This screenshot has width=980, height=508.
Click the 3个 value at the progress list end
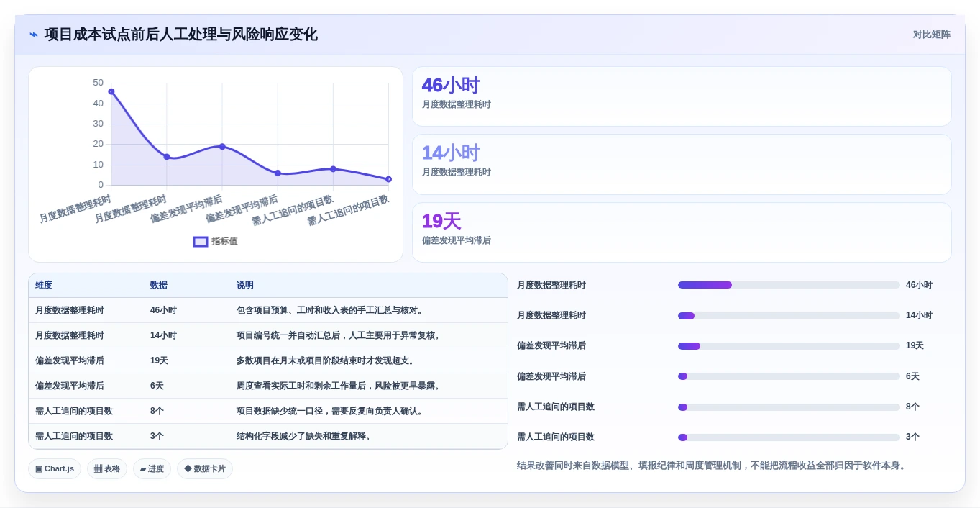click(912, 437)
